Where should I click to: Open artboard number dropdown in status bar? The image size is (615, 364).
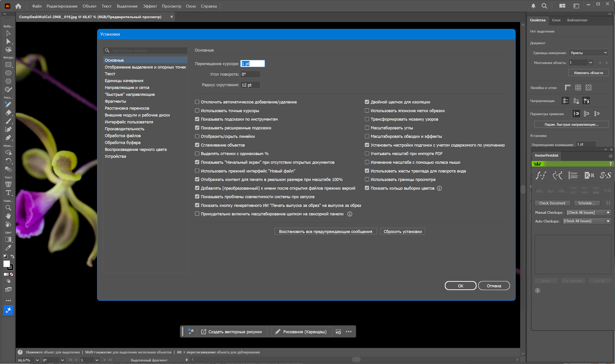point(97,360)
